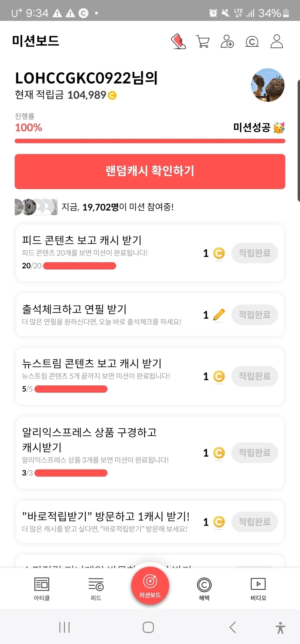The image size is (300, 644).
Task: Open the cash coin icon in header
Action: pyautogui.click(x=252, y=42)
